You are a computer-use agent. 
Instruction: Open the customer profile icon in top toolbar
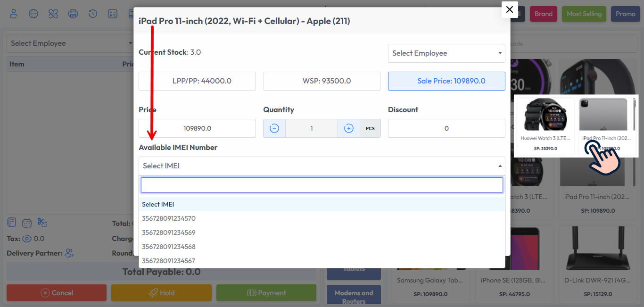pos(14,14)
